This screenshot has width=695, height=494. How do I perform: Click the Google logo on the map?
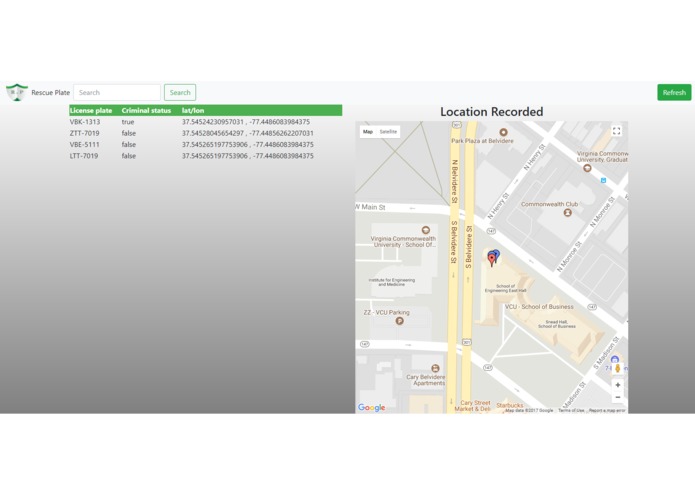[x=371, y=408]
